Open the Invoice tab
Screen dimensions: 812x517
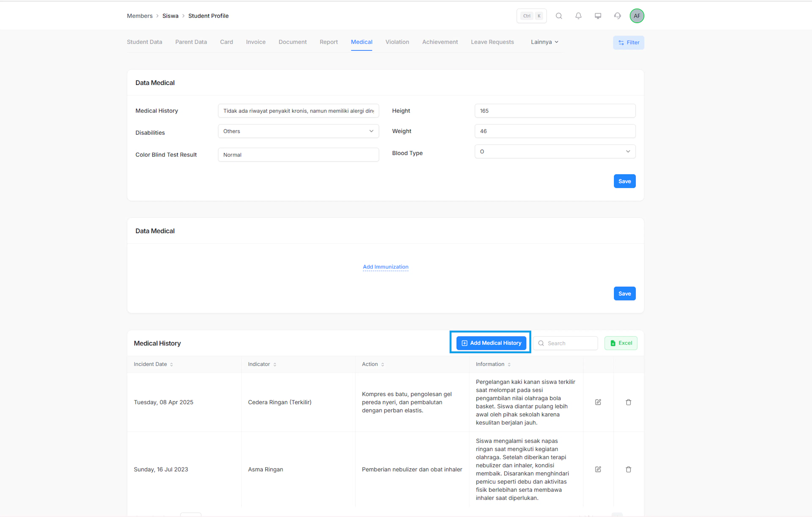pos(256,42)
